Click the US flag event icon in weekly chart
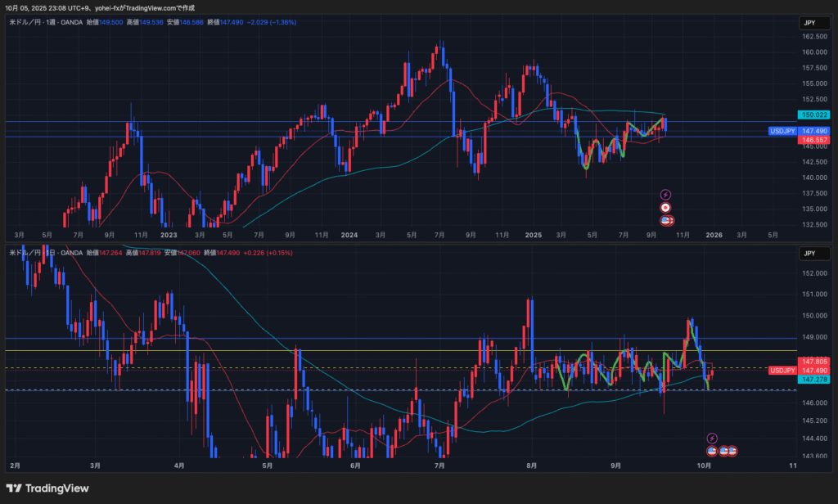The width and height of the screenshot is (838, 504). (x=666, y=220)
